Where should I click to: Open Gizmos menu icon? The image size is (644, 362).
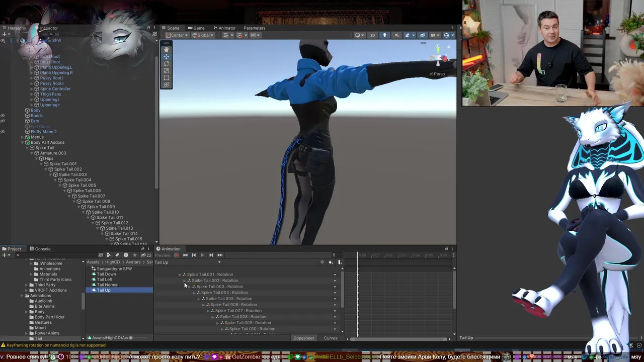tap(447, 35)
